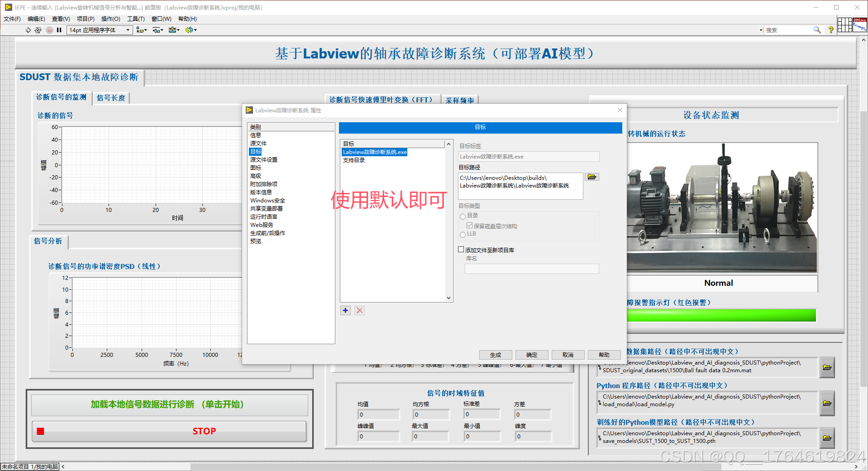The image size is (868, 471).
Task: Select the 信号分析 tab
Action: [48, 241]
